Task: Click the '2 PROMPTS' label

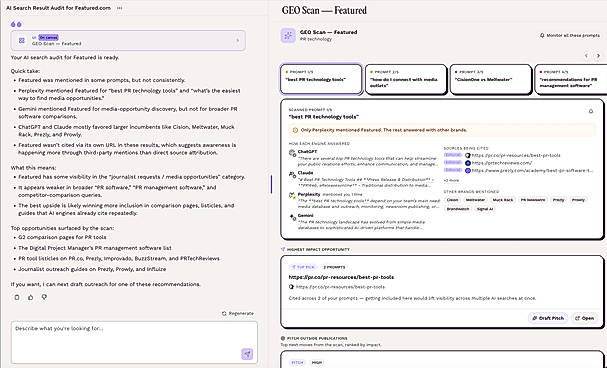Action: point(334,267)
